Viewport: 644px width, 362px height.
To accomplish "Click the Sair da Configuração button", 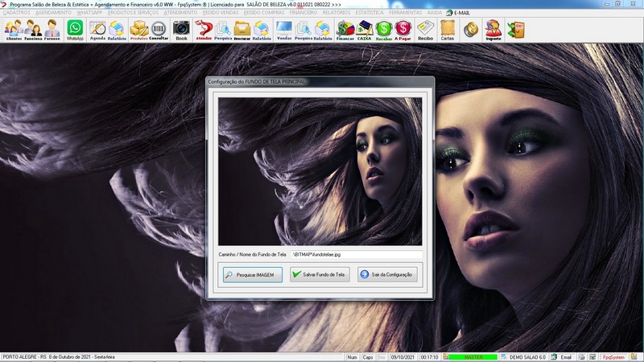I will click(387, 274).
